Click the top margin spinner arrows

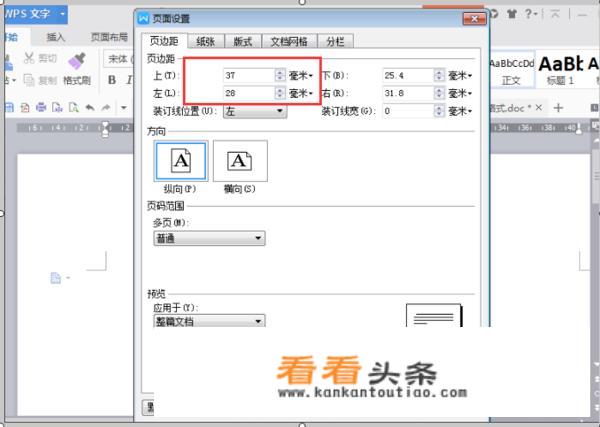click(x=280, y=75)
